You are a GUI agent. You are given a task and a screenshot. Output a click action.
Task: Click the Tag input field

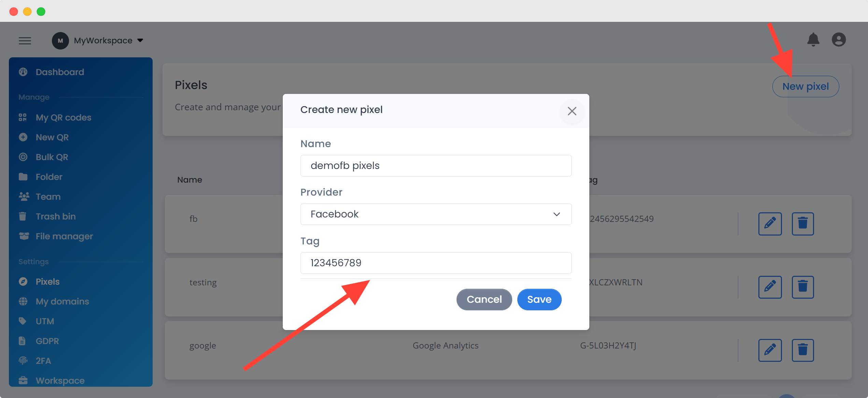435,263
